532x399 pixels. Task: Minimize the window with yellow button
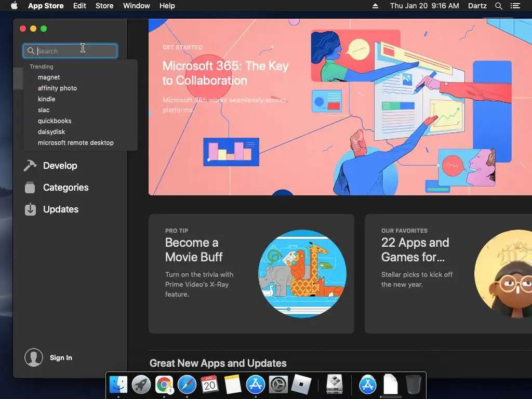coord(33,29)
